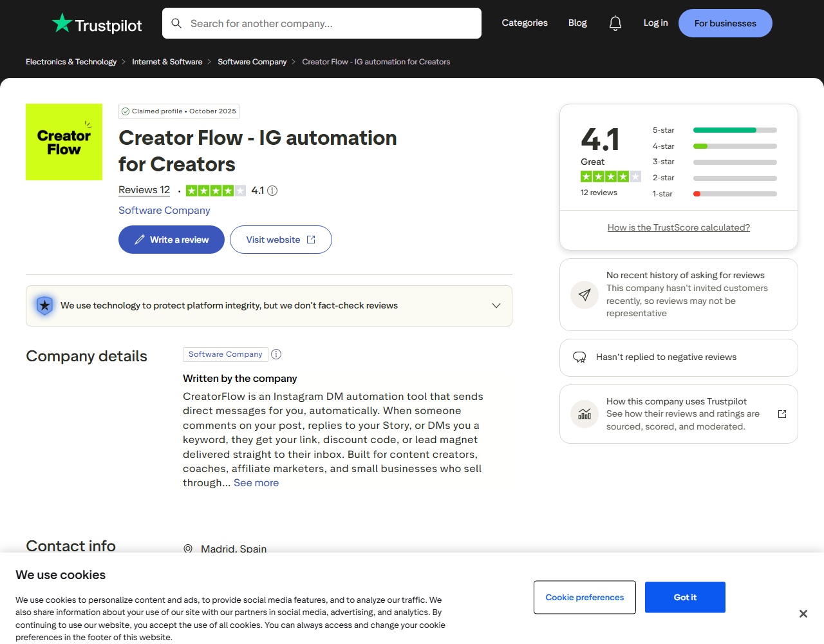Click the Creator Flow breadcrumb text

376,62
